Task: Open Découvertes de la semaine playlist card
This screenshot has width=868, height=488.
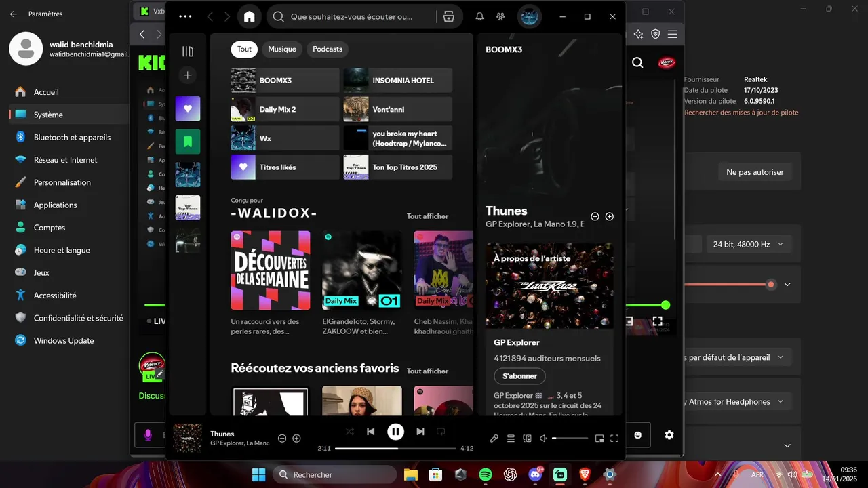Action: click(271, 283)
